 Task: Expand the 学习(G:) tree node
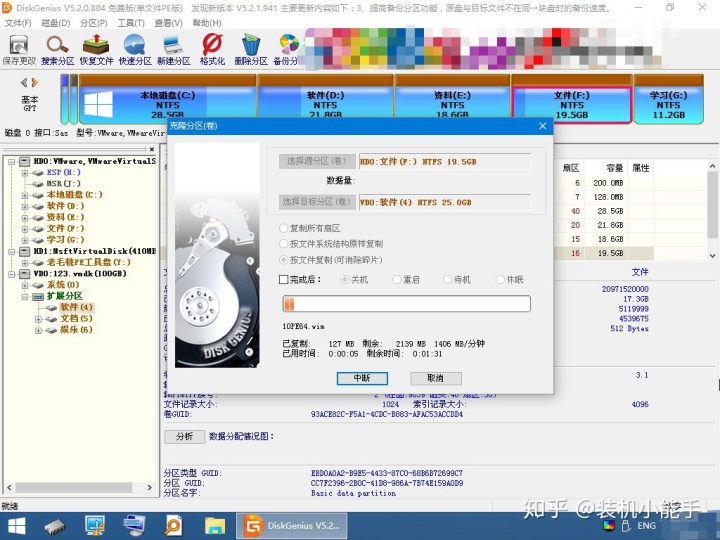[x=25, y=240]
